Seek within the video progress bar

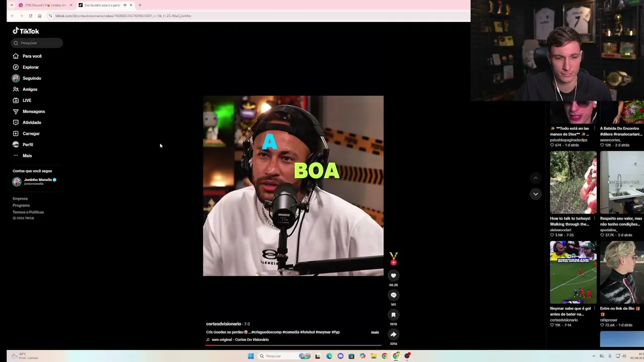point(293,345)
